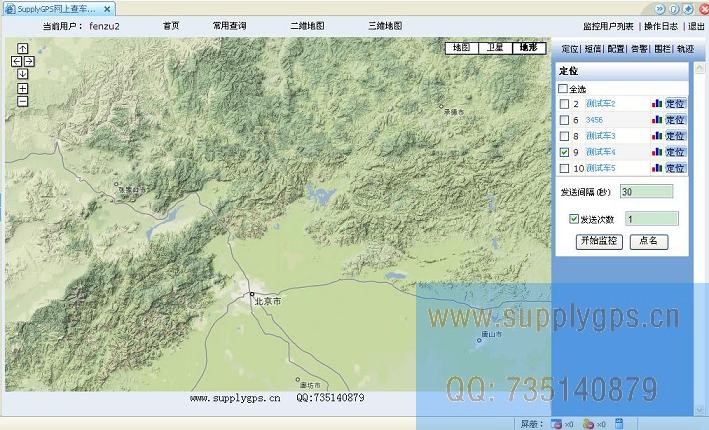Viewport: 709px width, 430px height.
Task: Open the 操作日志 link
Action: pyautogui.click(x=660, y=25)
